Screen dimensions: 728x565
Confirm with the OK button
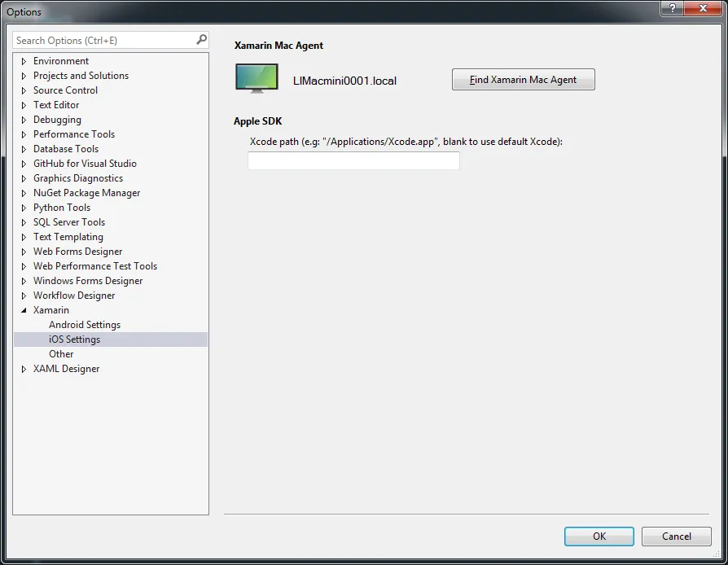(x=599, y=537)
